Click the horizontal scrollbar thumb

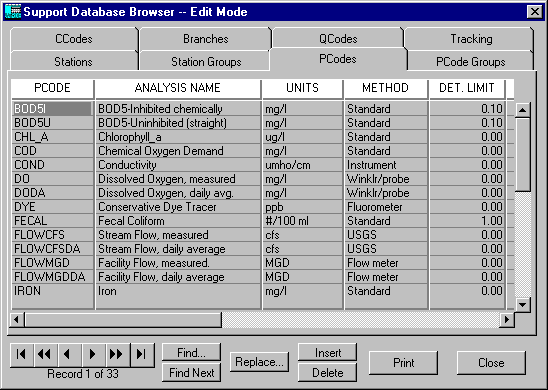click(123, 319)
